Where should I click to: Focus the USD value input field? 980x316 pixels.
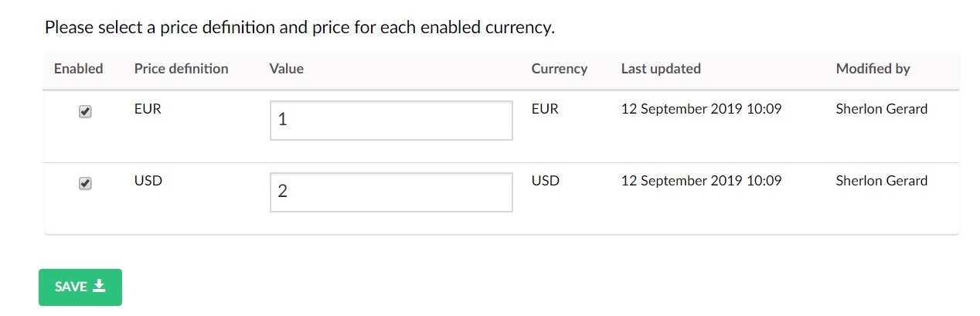pos(391,192)
